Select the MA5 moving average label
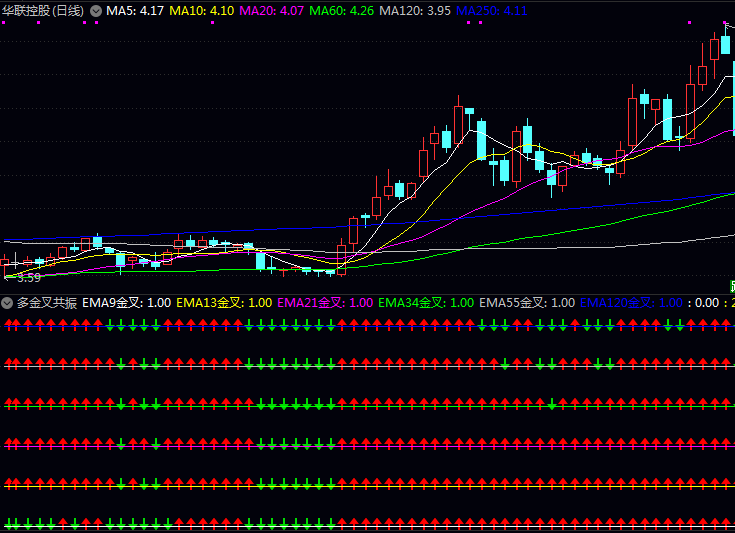 tap(136, 10)
